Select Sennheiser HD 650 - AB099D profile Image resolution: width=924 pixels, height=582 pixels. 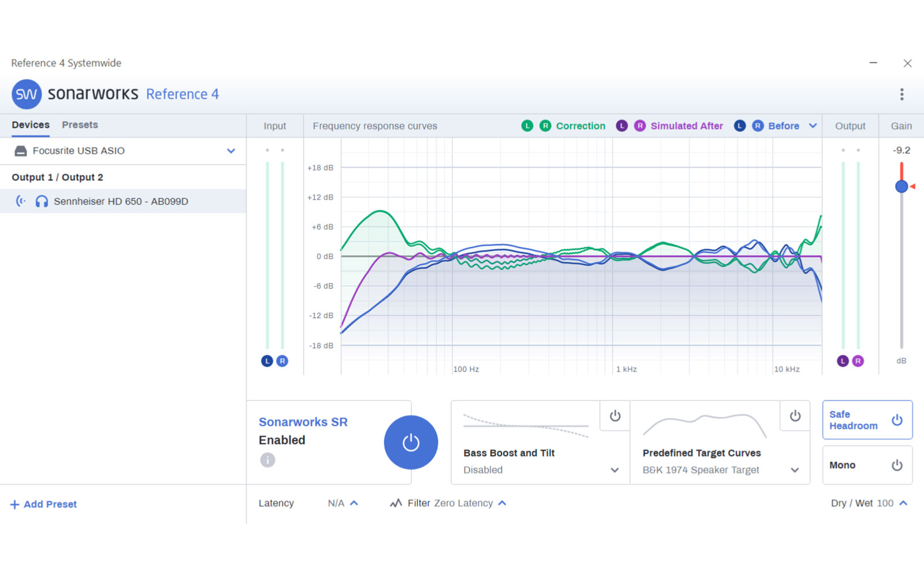click(123, 201)
